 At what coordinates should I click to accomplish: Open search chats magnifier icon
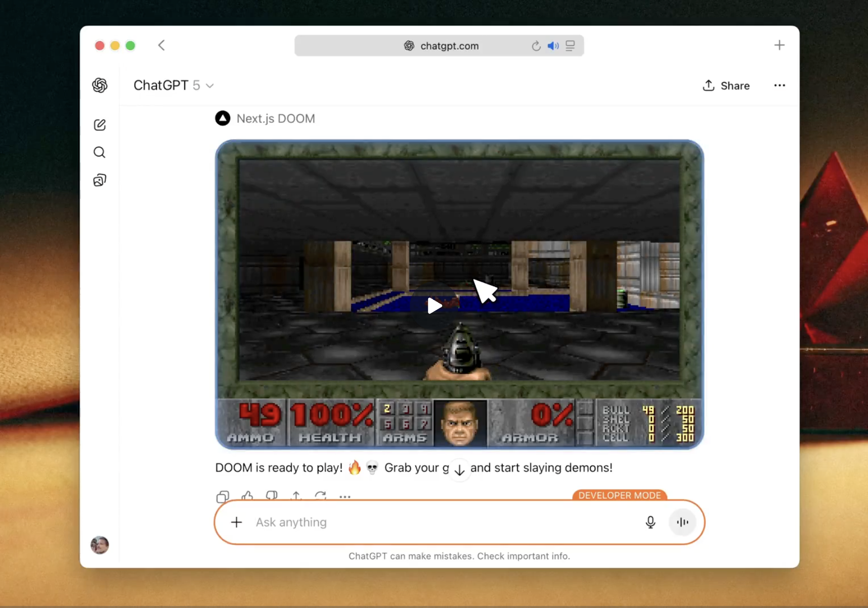100,152
